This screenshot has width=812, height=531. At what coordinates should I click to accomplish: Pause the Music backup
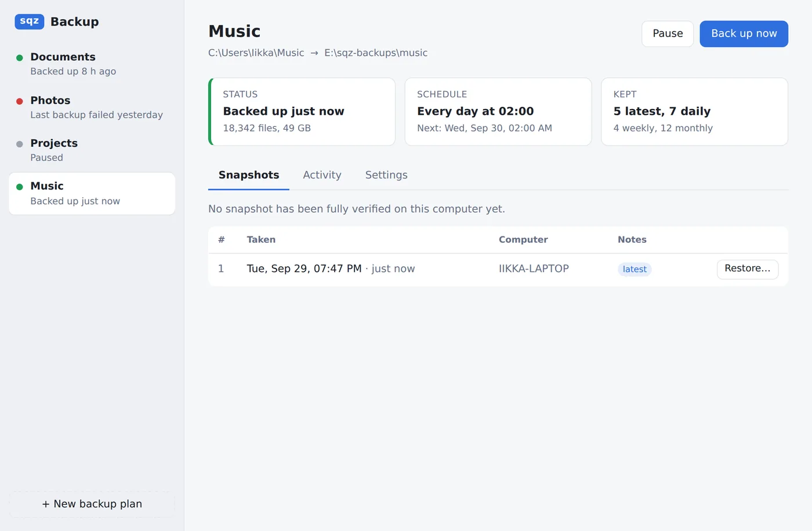pyautogui.click(x=668, y=34)
